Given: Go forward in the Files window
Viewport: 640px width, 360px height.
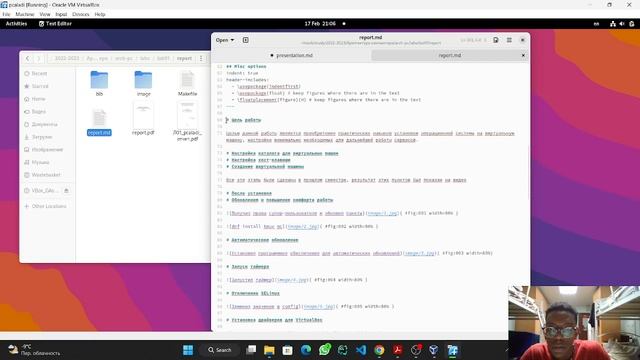Looking at the screenshot, I should pos(39,58).
